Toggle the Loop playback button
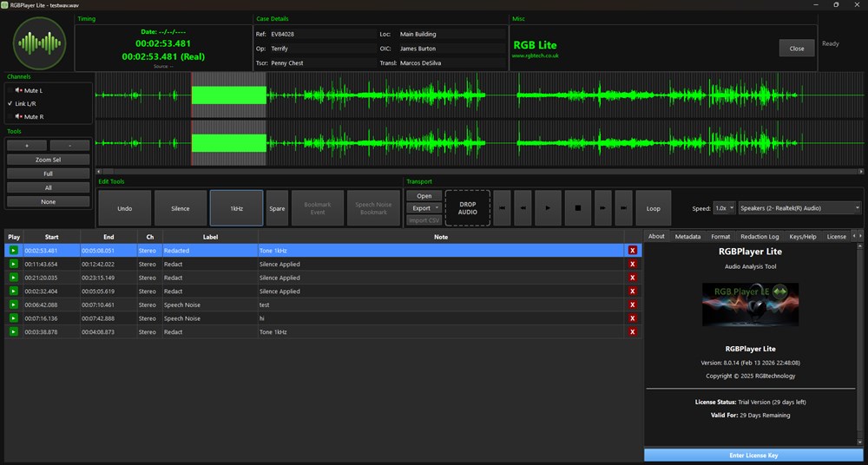Viewport: 868px width, 465px height. [654, 208]
